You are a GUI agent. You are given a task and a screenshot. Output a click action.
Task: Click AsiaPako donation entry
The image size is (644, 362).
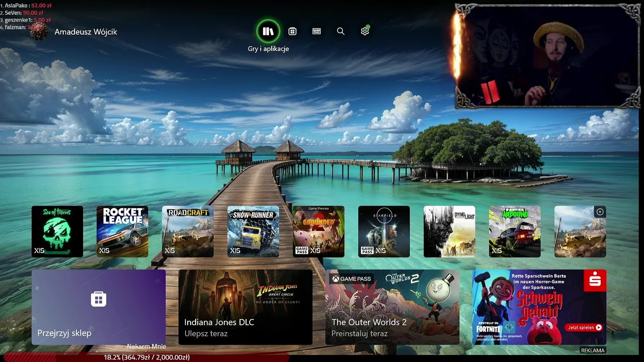tap(26, 6)
